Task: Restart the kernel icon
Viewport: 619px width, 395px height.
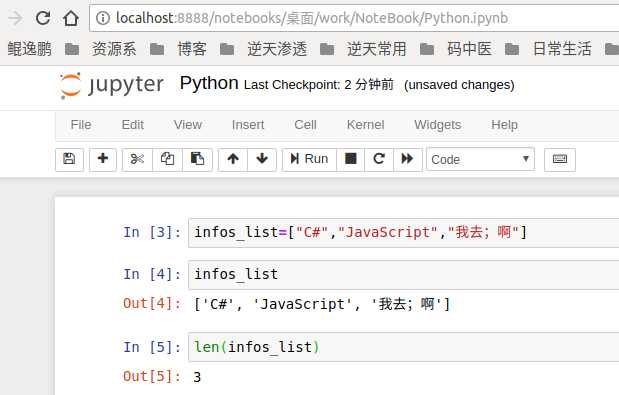Action: 379,159
